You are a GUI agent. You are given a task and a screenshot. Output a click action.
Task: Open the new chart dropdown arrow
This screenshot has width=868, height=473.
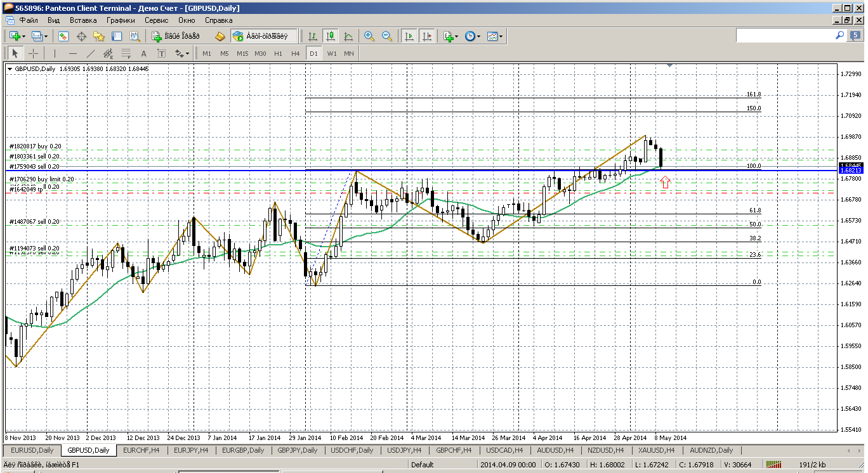(23, 37)
